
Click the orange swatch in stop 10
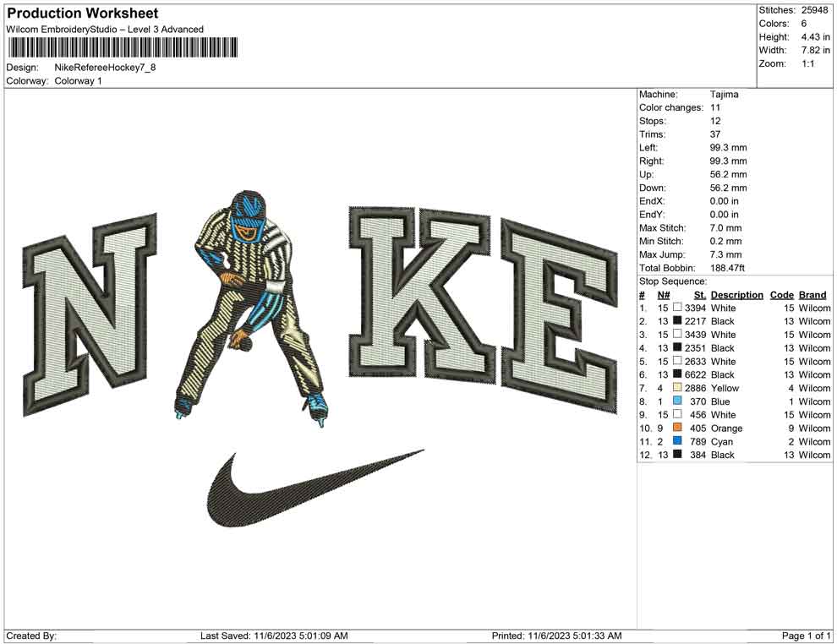677,428
